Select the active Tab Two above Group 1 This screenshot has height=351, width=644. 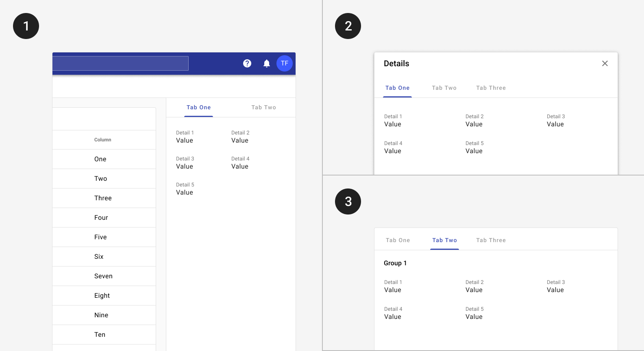(x=445, y=240)
